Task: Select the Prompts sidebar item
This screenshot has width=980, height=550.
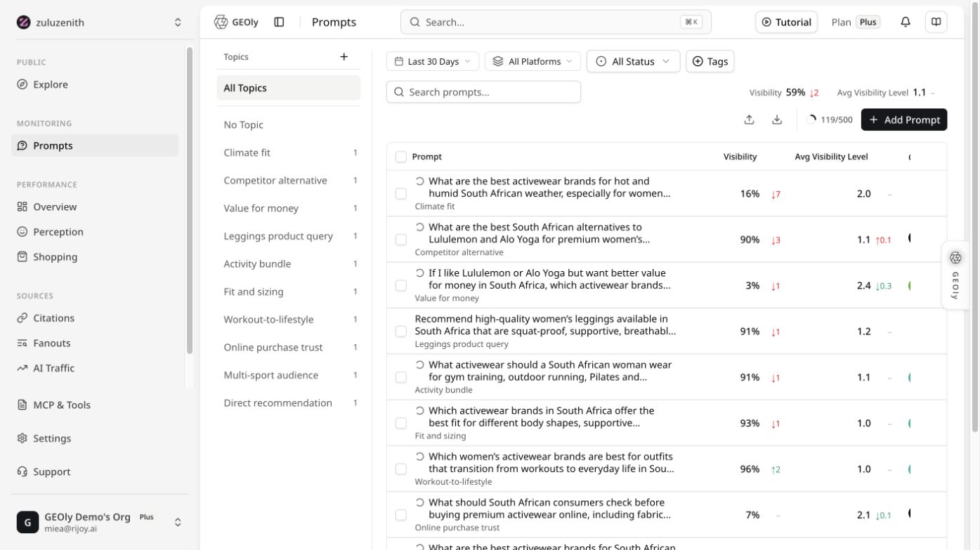Action: pos(95,145)
